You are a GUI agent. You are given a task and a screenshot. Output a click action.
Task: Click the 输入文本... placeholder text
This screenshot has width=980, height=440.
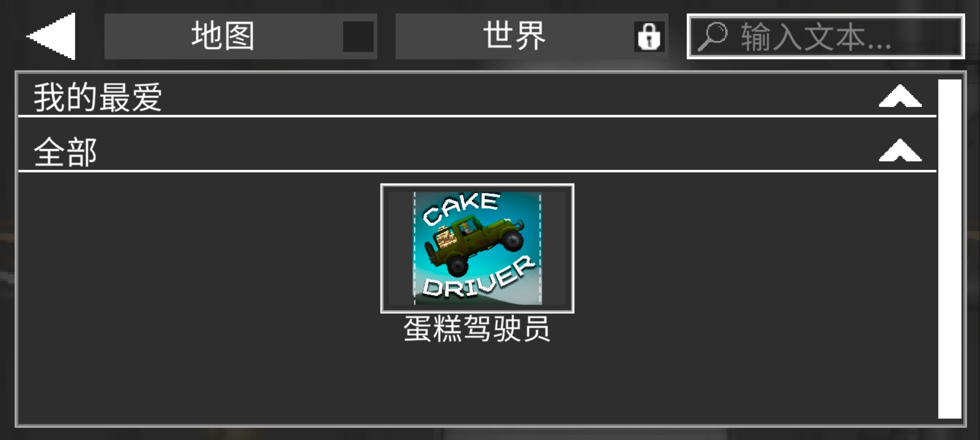816,37
